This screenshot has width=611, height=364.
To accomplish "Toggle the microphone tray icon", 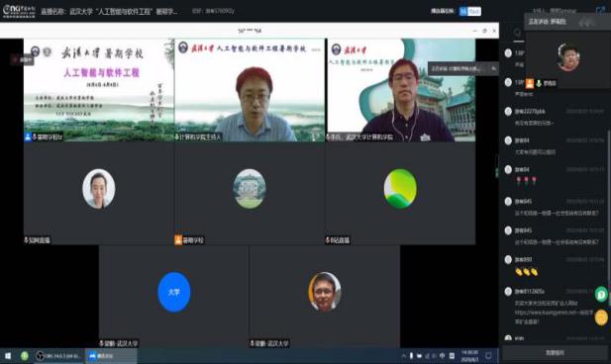I will pyautogui.click(x=411, y=356).
